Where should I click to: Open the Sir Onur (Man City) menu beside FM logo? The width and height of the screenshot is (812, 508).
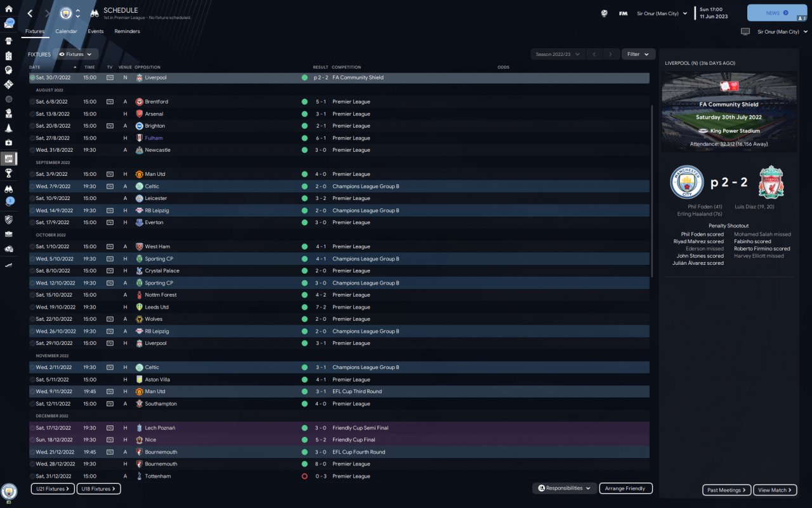(x=662, y=13)
